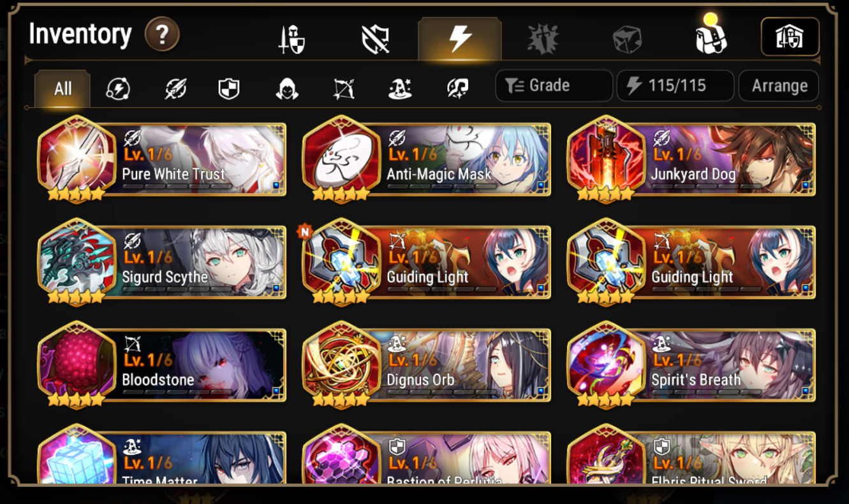Filter artifacts by the hooded Thief class
Image resolution: width=849 pixels, height=504 pixels.
[x=287, y=89]
